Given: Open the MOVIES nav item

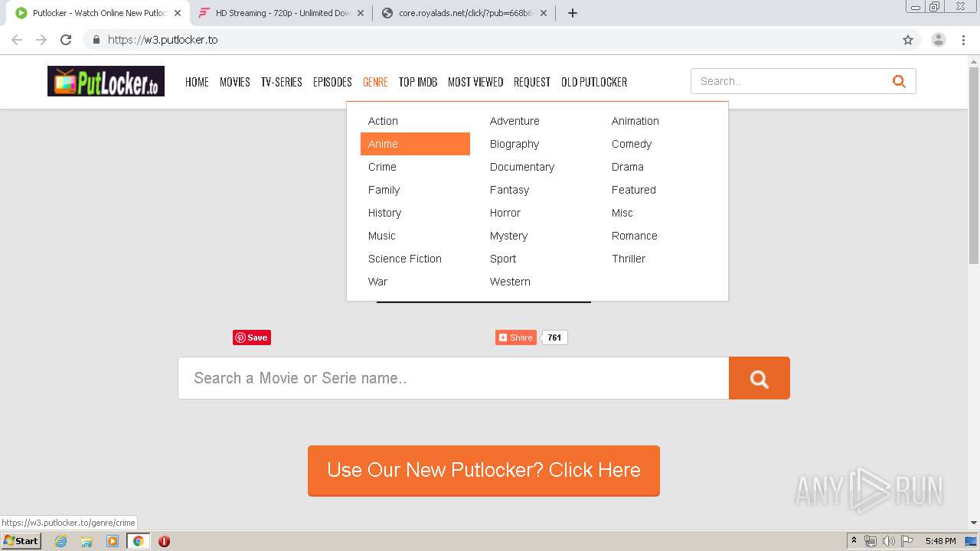Looking at the screenshot, I should [x=235, y=82].
